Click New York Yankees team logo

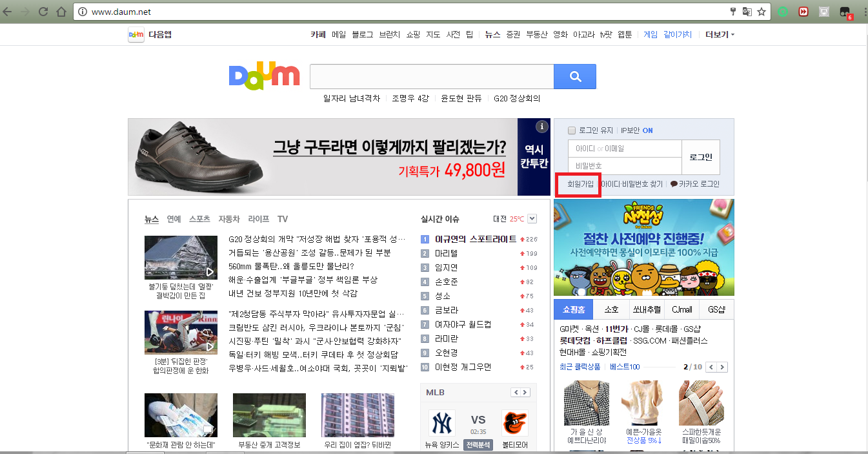[x=442, y=423]
